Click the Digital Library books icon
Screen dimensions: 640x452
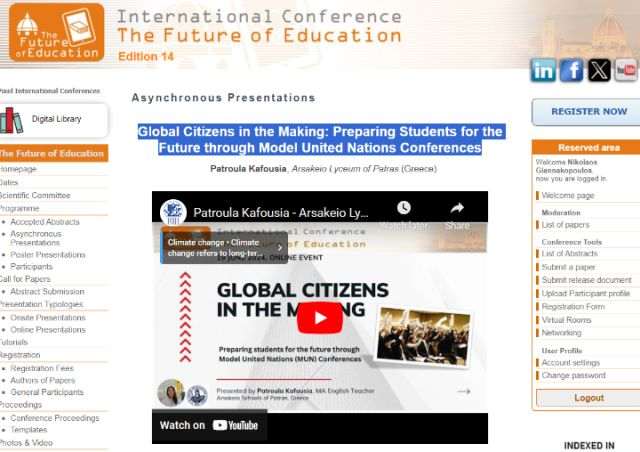[11, 120]
